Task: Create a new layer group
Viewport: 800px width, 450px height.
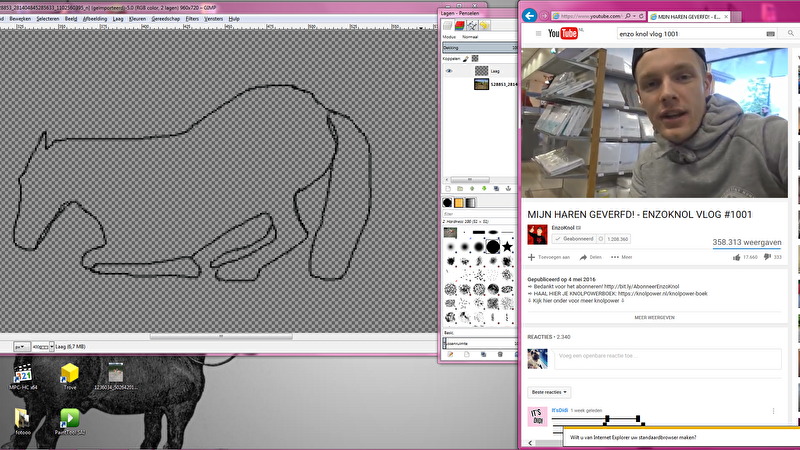Action: coord(460,189)
